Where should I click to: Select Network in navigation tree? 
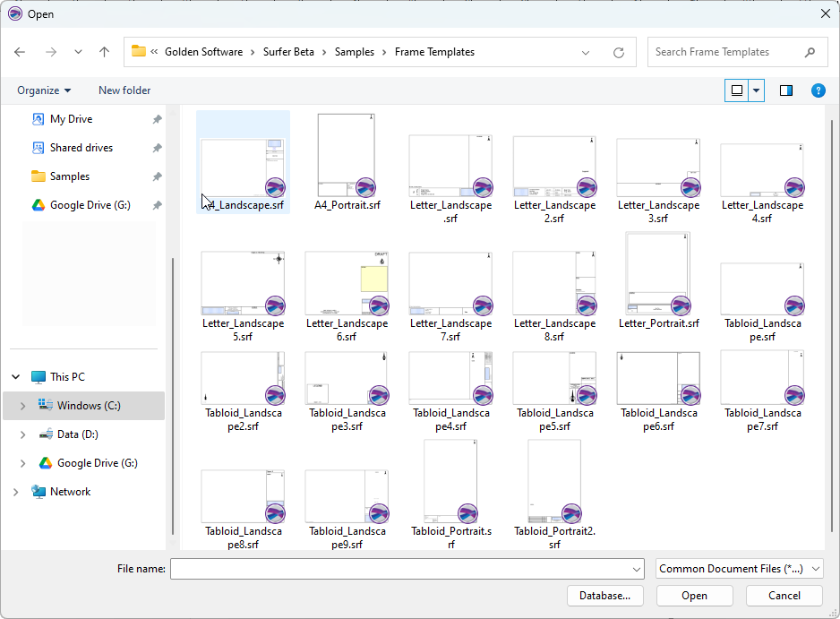[x=70, y=492]
